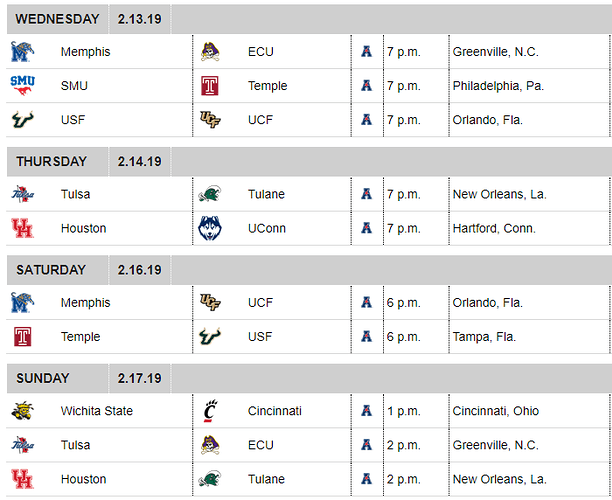This screenshot has width=612, height=500.
Task: Click the Cincinnati team name
Action: [x=275, y=411]
